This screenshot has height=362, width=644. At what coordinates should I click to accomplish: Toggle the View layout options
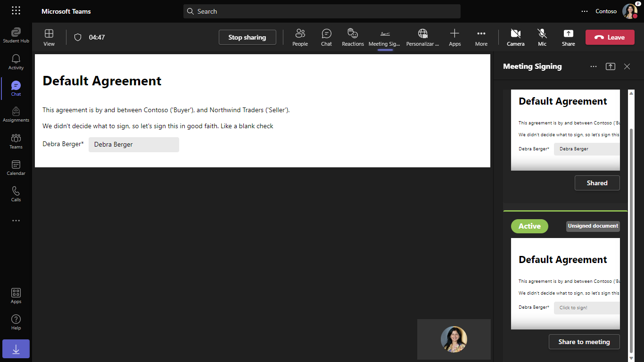point(49,37)
